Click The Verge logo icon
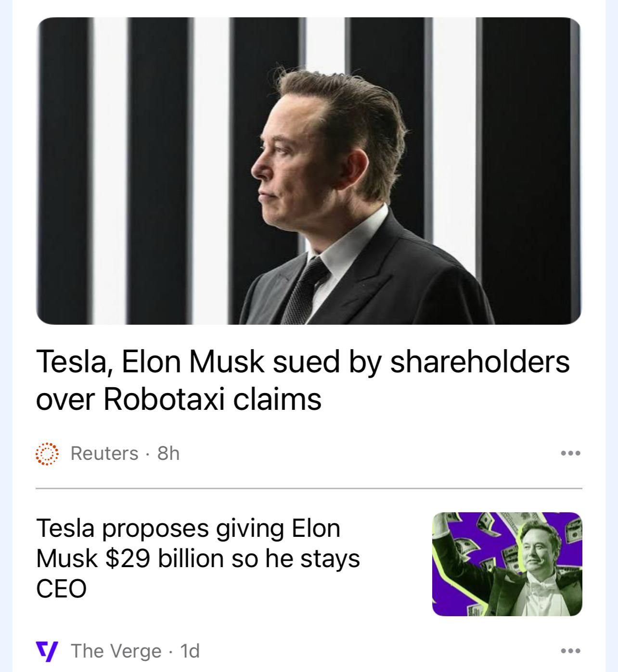Viewport: 618px width, 672px height. click(47, 651)
